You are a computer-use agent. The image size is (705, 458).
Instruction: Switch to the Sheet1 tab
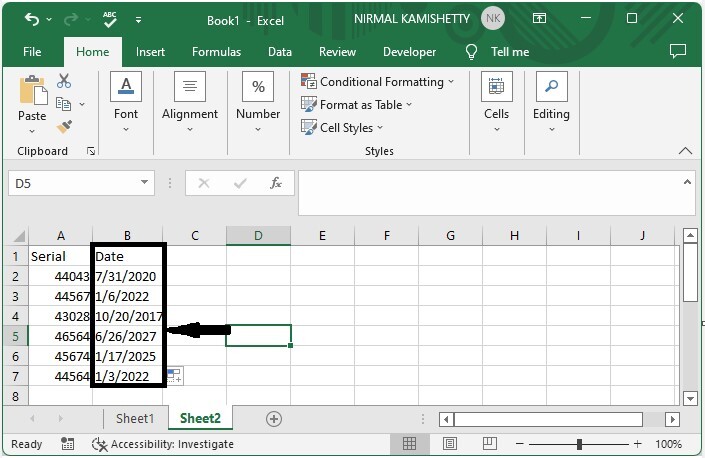click(x=135, y=419)
